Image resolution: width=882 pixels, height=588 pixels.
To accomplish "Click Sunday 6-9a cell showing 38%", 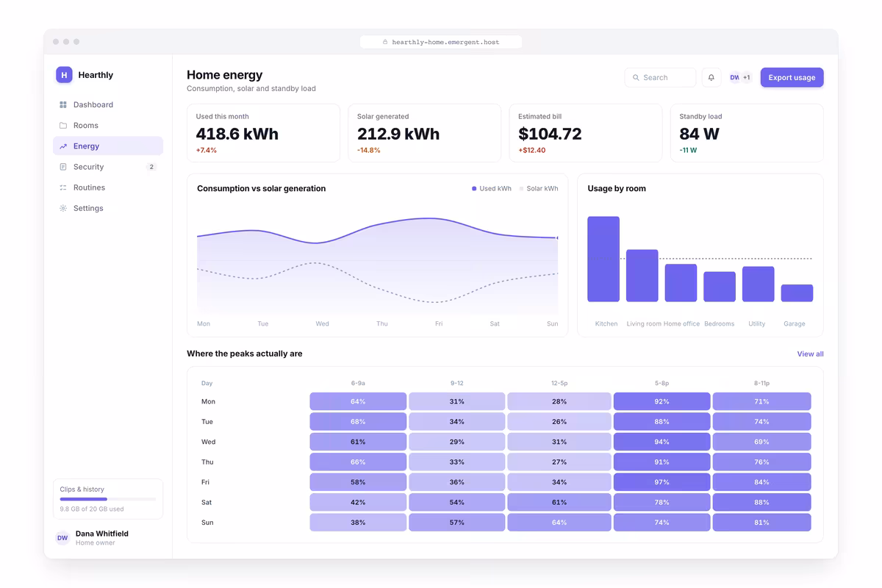I will click(x=358, y=523).
